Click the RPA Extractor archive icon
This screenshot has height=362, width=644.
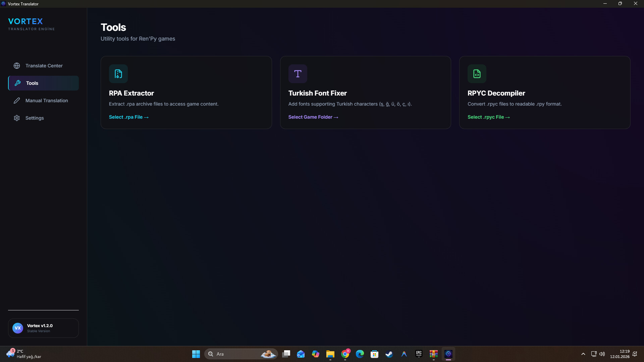[x=118, y=73]
